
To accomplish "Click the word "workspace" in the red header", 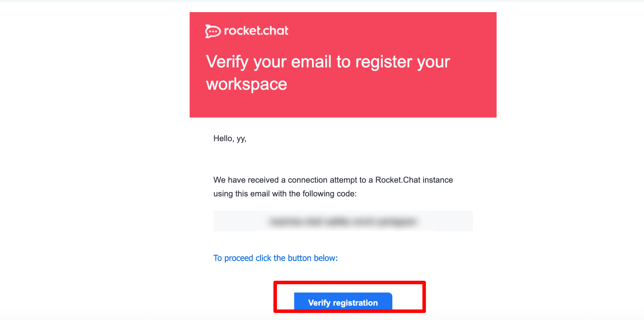I will (x=247, y=84).
